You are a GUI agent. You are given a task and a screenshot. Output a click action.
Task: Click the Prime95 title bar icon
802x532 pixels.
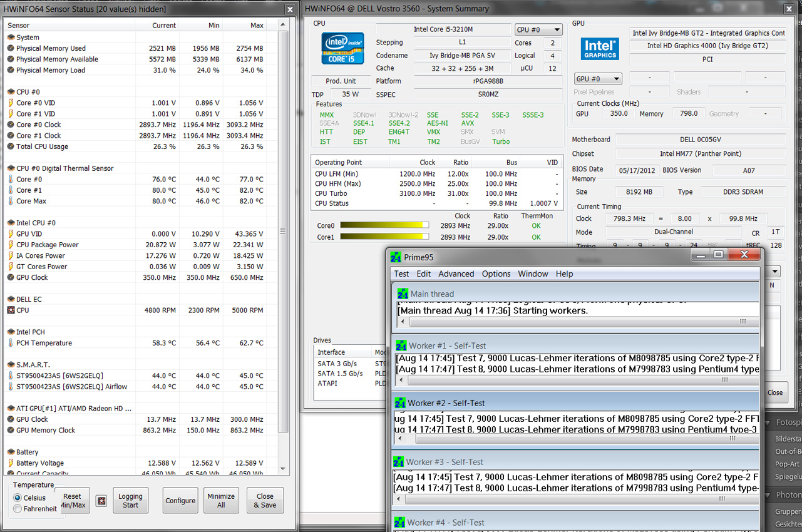click(x=396, y=257)
